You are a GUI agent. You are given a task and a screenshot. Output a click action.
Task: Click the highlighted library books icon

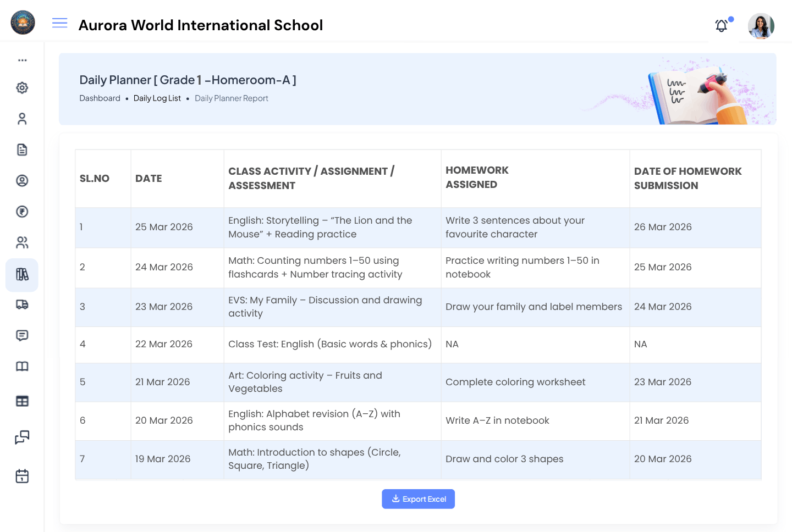[x=22, y=274]
